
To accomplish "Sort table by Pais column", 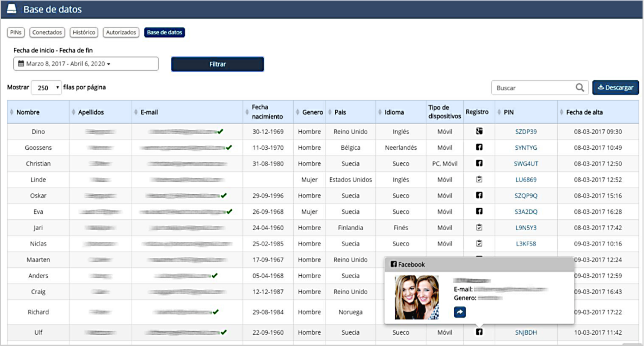I will tap(340, 112).
